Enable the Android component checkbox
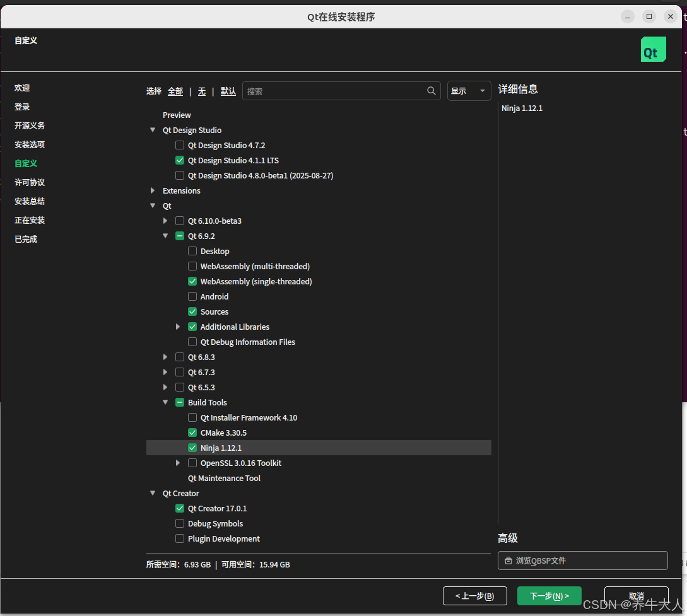This screenshot has width=687, height=616. click(192, 296)
